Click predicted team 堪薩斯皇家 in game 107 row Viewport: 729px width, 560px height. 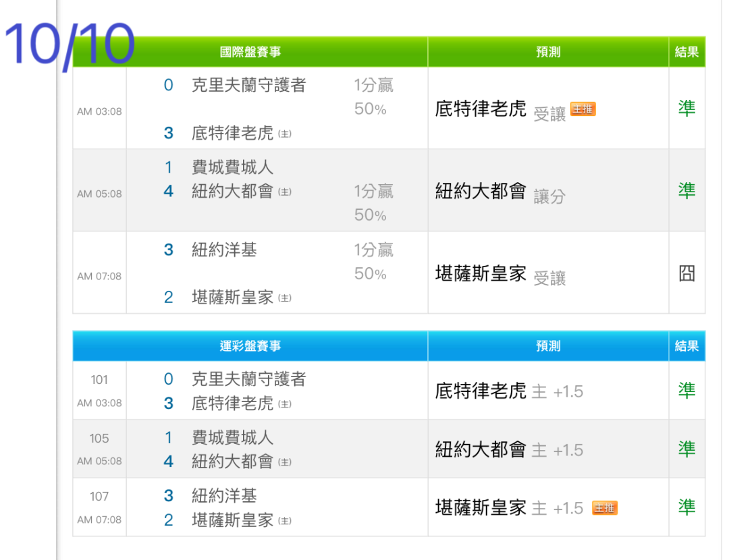click(x=481, y=507)
